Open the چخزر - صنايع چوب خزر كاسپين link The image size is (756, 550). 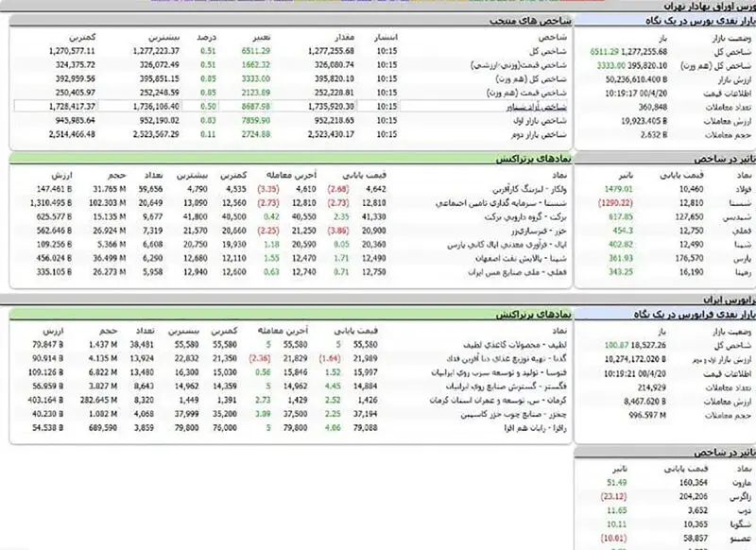coord(513,414)
